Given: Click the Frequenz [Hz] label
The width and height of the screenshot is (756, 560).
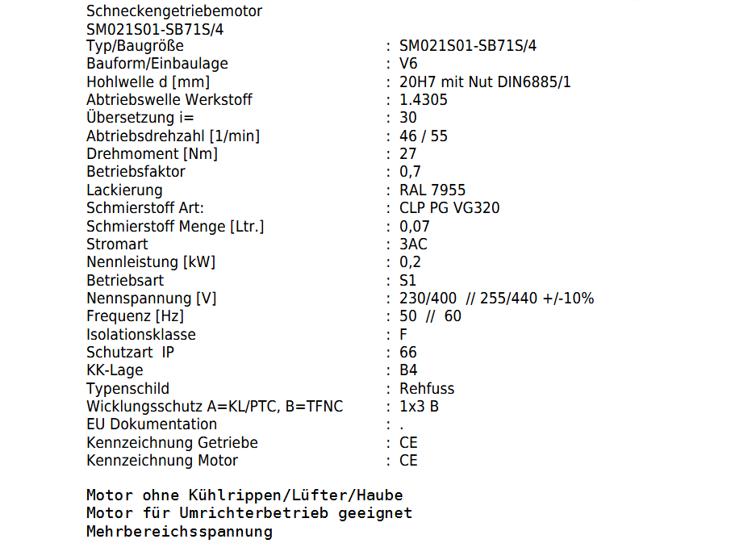Looking at the screenshot, I should coord(135,316).
